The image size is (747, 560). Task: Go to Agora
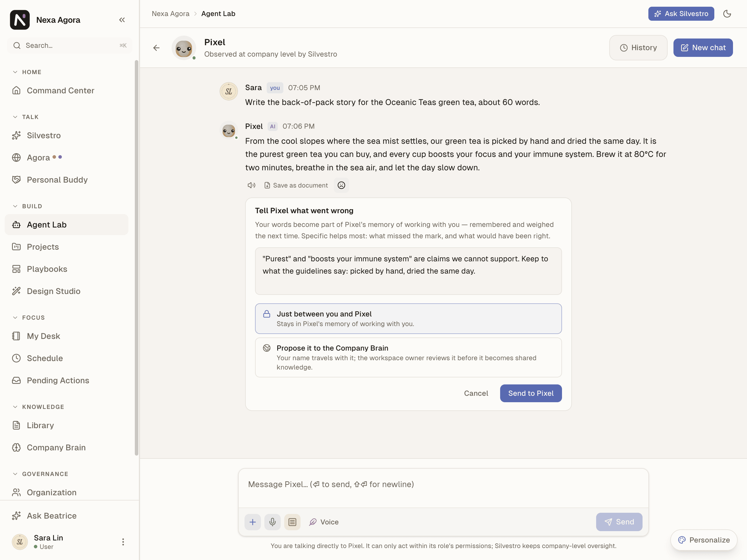pyautogui.click(x=67, y=157)
